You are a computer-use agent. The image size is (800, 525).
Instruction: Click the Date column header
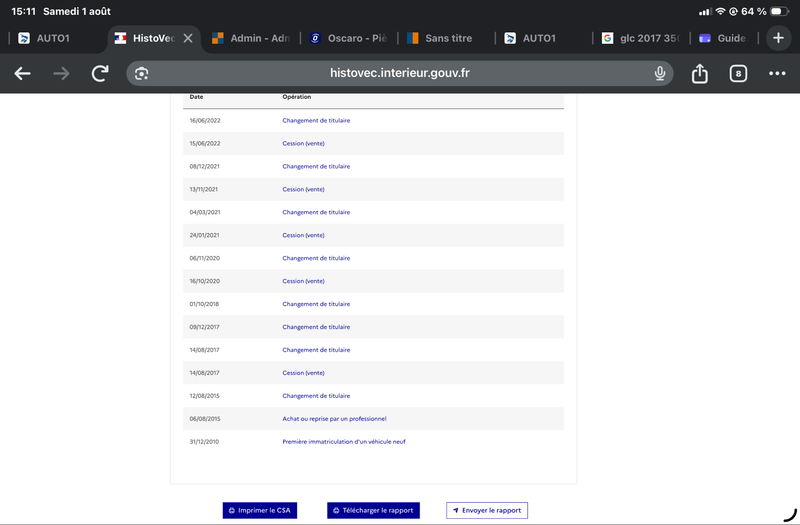coord(196,97)
